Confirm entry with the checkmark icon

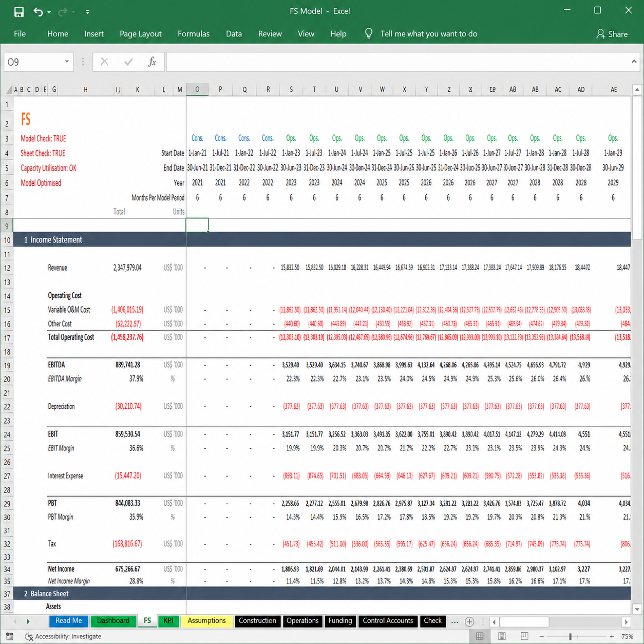coord(128,62)
